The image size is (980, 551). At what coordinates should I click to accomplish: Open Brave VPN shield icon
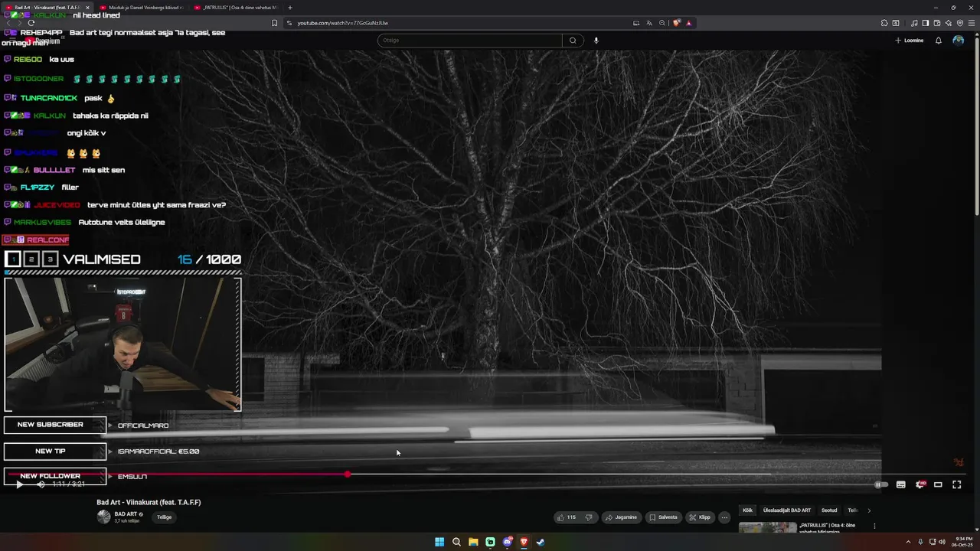(960, 23)
